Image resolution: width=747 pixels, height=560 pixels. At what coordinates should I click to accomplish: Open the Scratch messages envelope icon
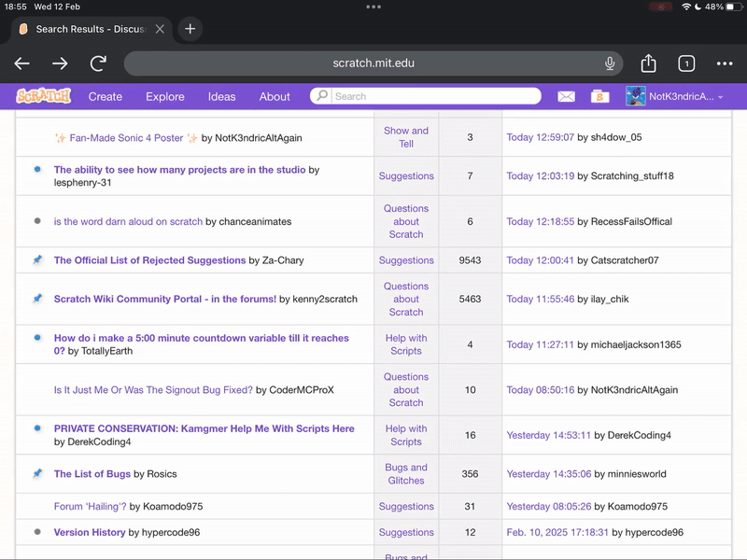(566, 96)
